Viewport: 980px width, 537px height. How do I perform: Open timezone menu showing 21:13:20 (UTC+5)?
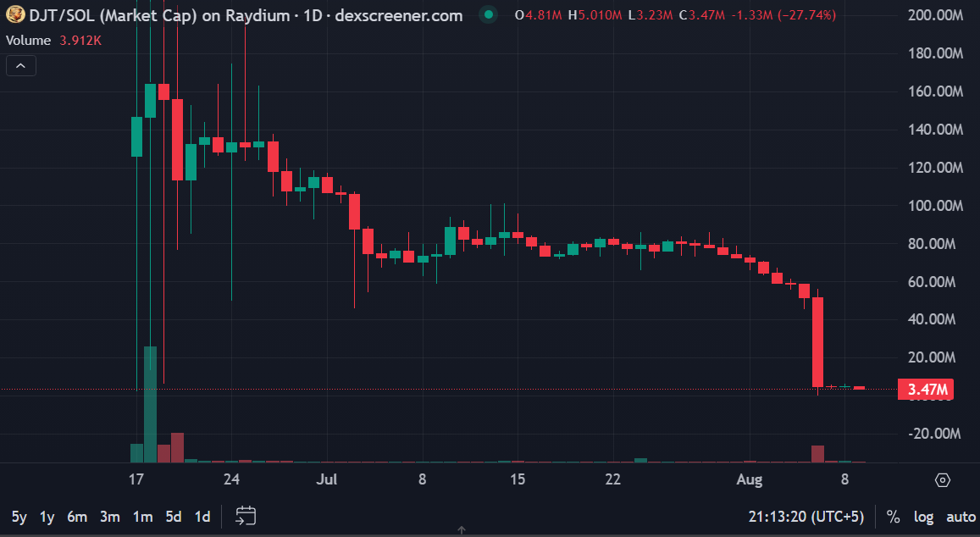[x=806, y=517]
